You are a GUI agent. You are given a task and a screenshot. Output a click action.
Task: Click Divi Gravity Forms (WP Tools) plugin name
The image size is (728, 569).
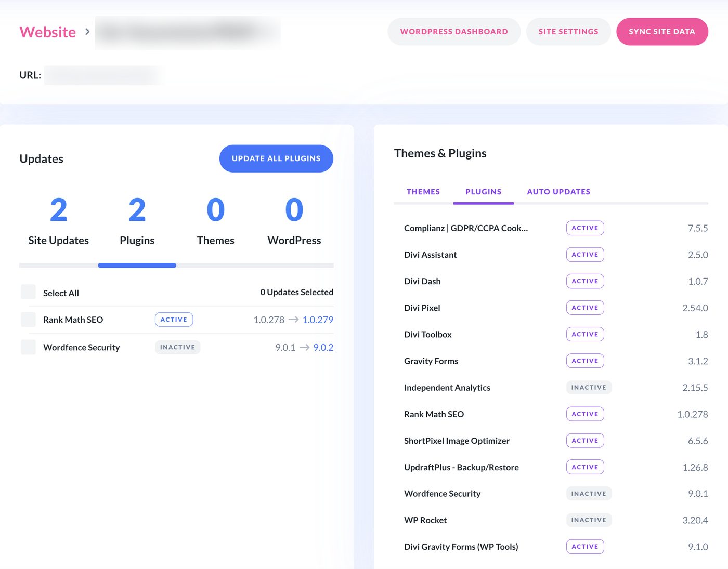[x=461, y=547]
